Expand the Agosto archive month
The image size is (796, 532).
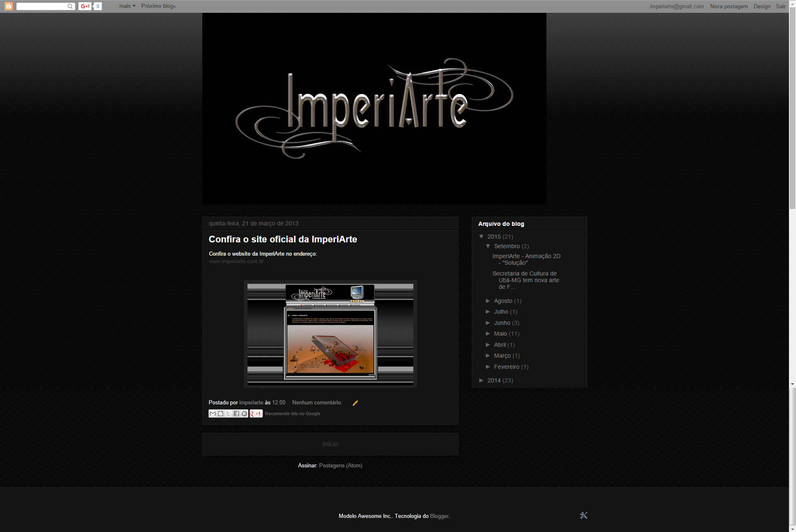coord(488,301)
